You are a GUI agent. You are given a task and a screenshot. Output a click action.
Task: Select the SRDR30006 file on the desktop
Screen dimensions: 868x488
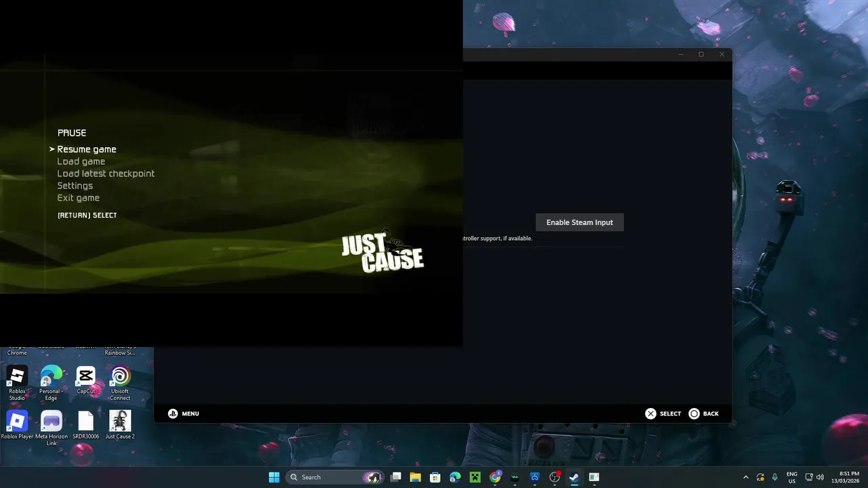85,425
